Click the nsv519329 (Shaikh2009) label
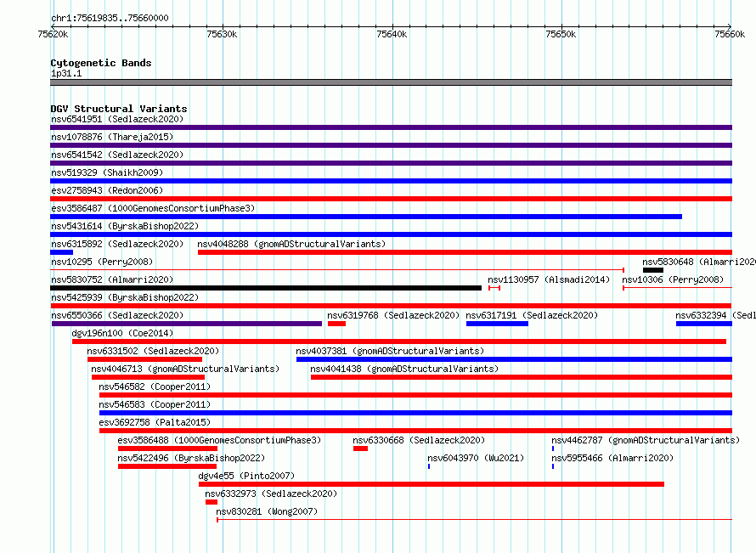 coord(107,172)
